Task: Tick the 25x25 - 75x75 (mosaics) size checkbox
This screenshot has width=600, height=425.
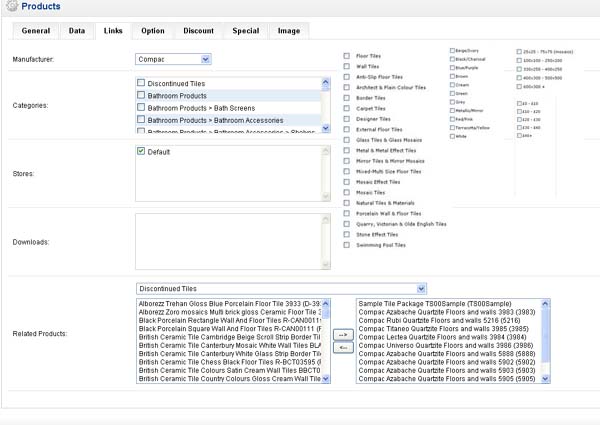Action: [519, 52]
